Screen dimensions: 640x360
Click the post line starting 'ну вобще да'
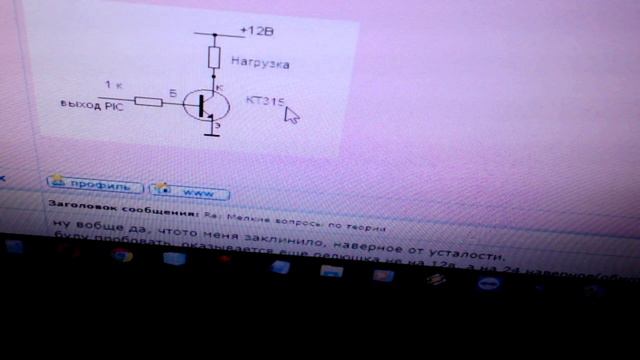click(x=278, y=240)
